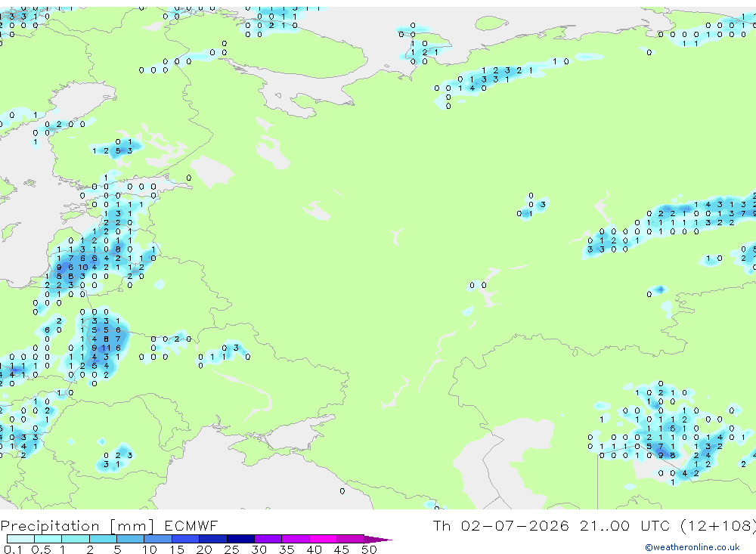Click the legend label 0.5
Image resolution: width=756 pixels, height=554 pixels.
pos(41,549)
